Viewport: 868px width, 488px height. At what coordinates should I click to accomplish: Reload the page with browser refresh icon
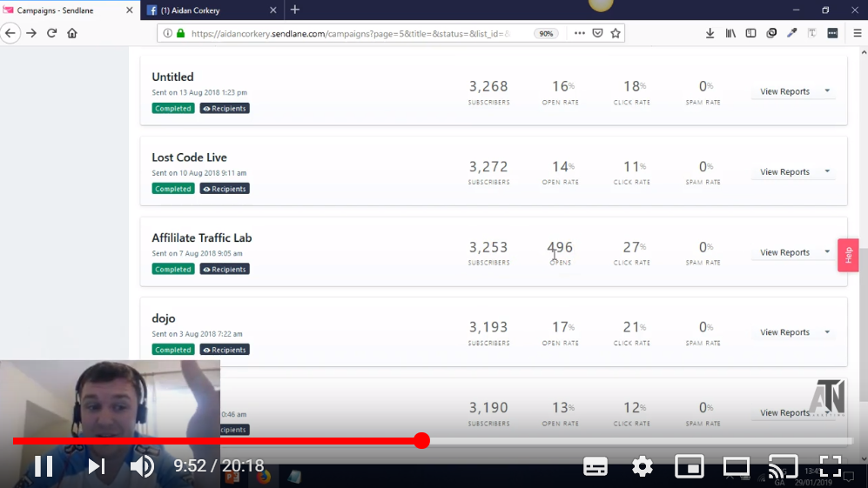51,33
